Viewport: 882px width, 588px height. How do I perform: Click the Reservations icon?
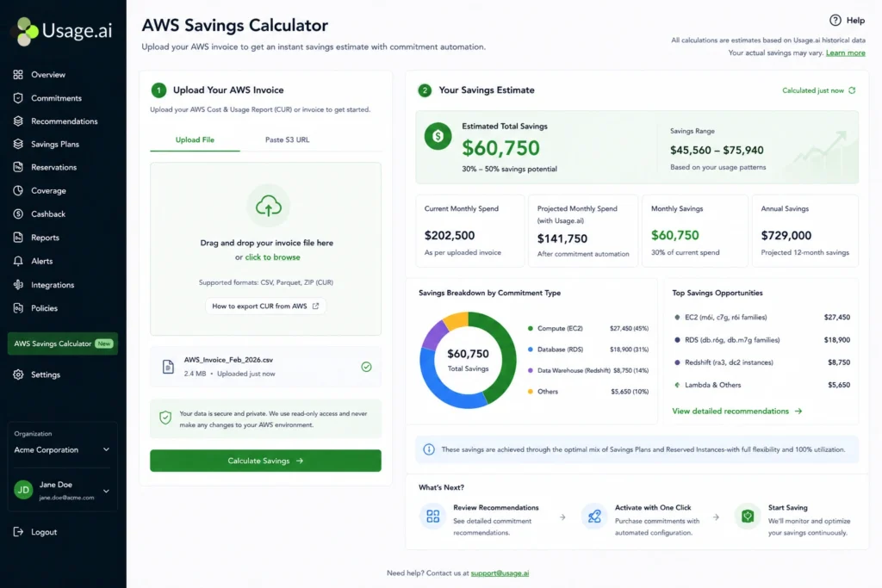pos(18,167)
